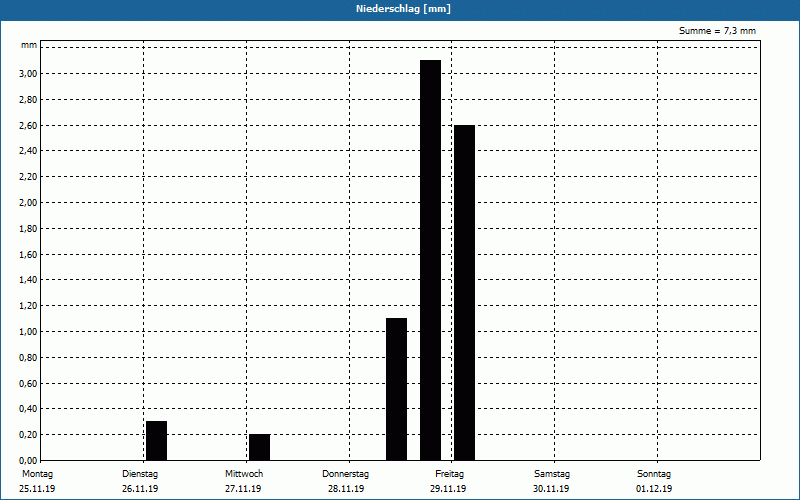Select the date 01.12.19
800x500 pixels.
654,489
